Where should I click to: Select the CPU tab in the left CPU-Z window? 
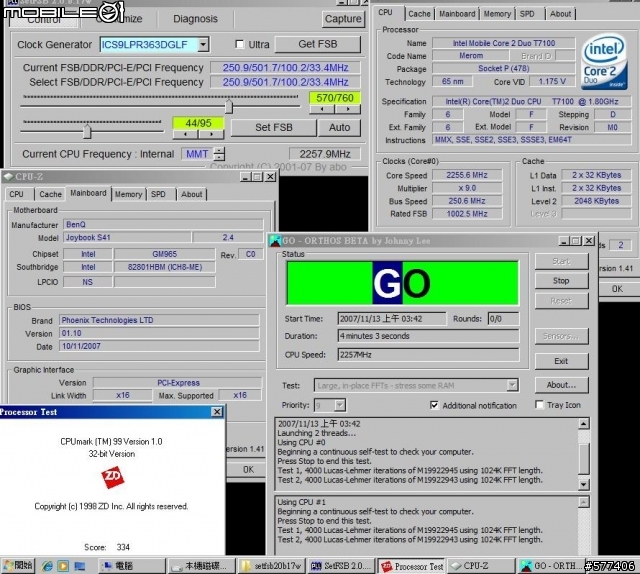(16, 194)
